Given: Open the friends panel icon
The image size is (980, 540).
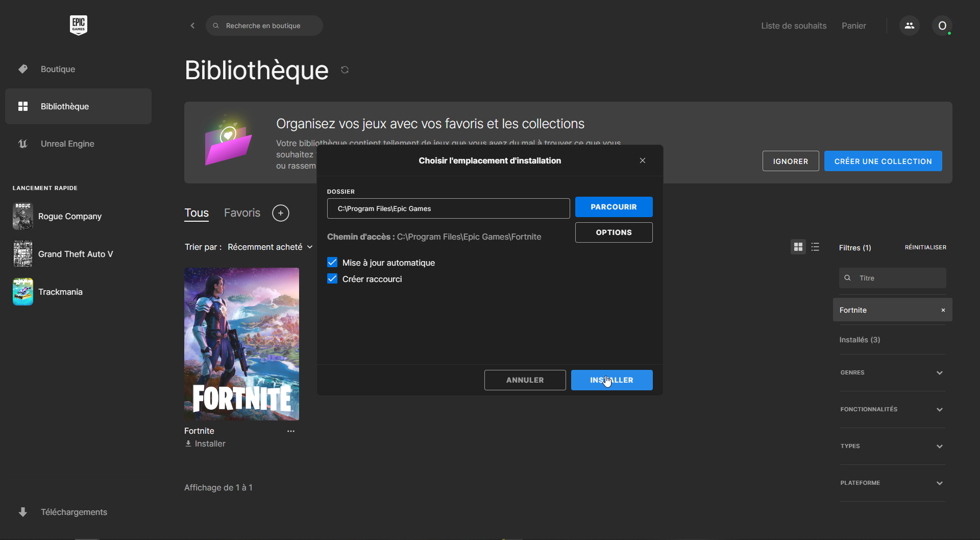Looking at the screenshot, I should [x=910, y=26].
